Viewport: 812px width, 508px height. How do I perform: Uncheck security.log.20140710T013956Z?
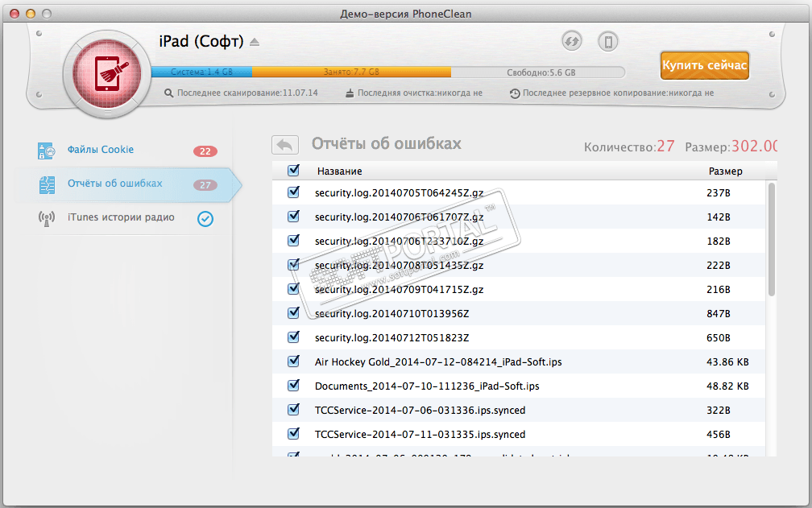point(293,312)
